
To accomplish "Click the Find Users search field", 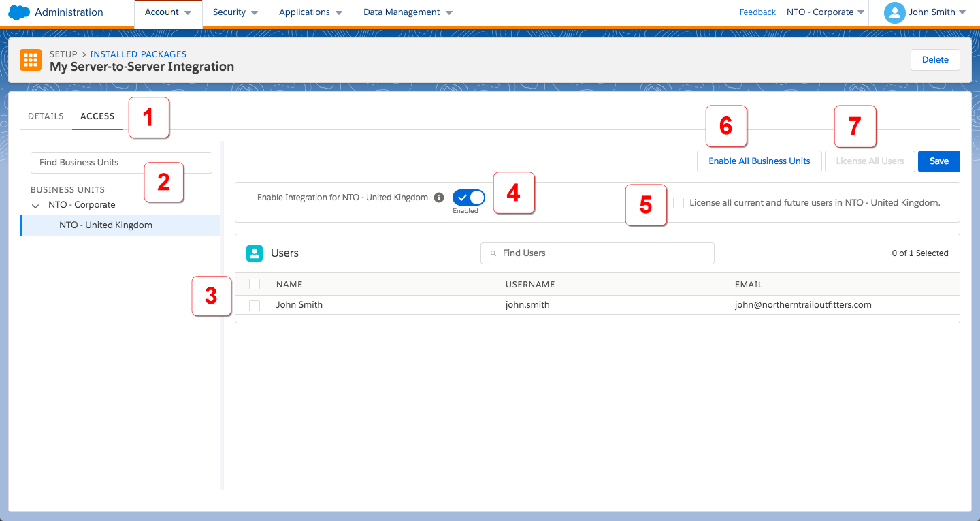I will (x=598, y=253).
